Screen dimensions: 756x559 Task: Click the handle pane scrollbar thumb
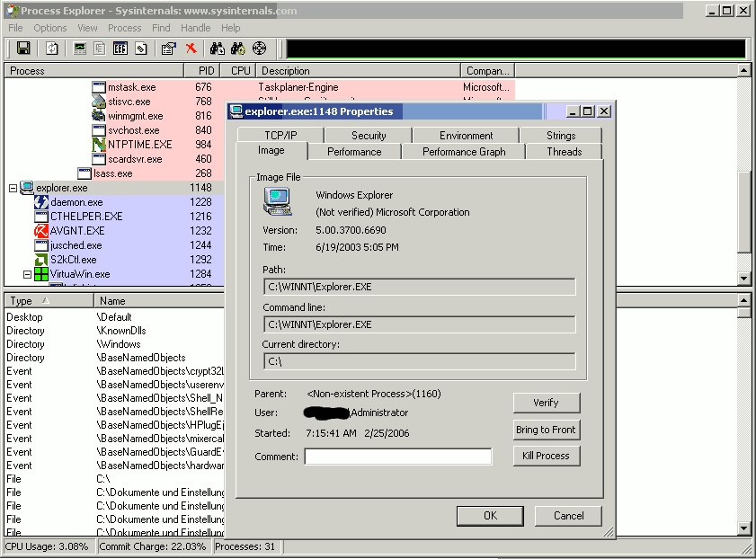(x=744, y=312)
